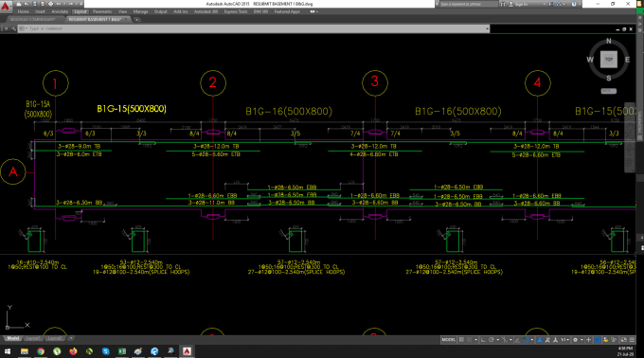Open the Help question mark icon
Viewport: 644px width, 358px height.
[574, 4]
